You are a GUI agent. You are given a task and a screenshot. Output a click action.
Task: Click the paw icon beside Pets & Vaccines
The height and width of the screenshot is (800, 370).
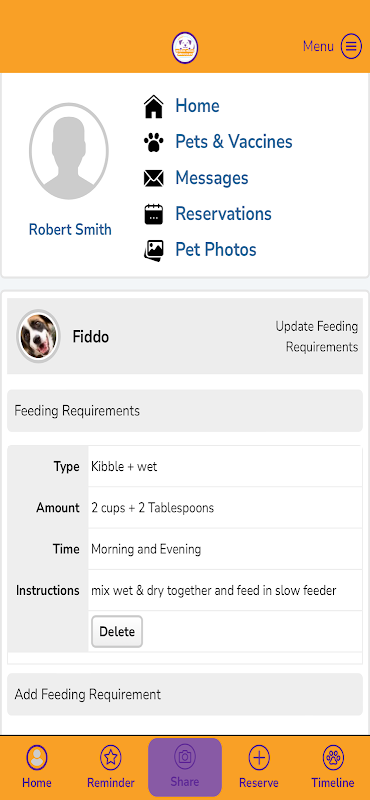click(154, 142)
